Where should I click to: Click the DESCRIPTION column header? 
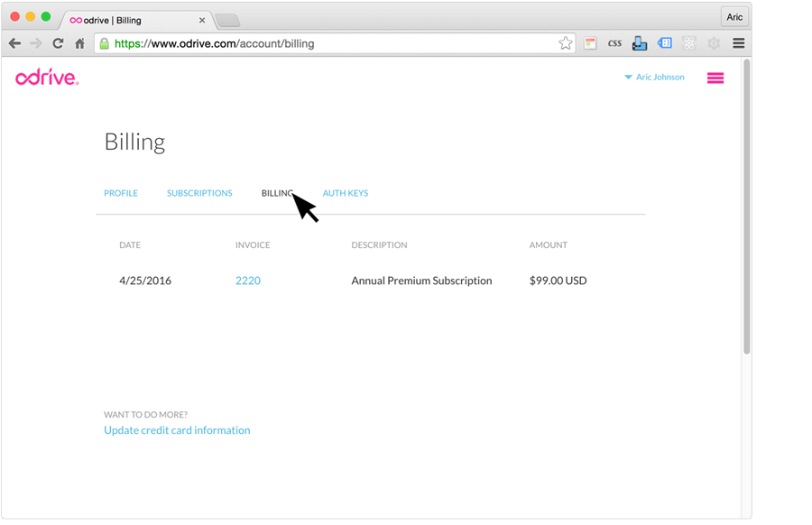click(379, 244)
